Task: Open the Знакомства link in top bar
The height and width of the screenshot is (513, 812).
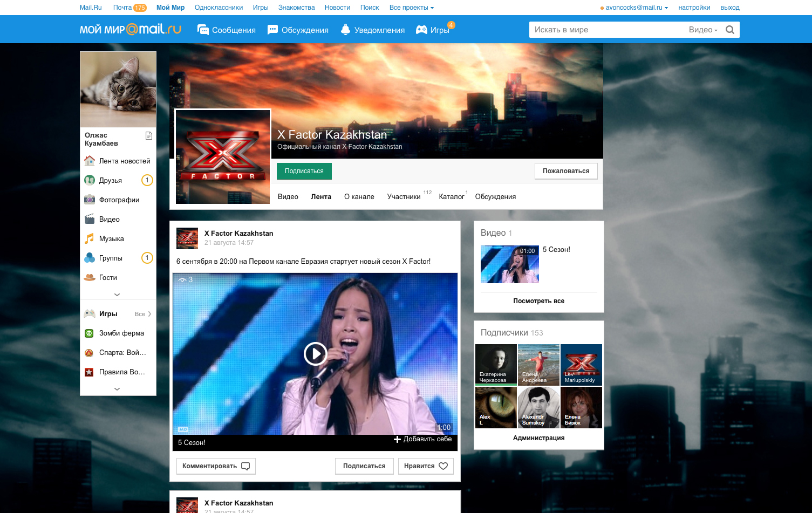Action: click(296, 8)
